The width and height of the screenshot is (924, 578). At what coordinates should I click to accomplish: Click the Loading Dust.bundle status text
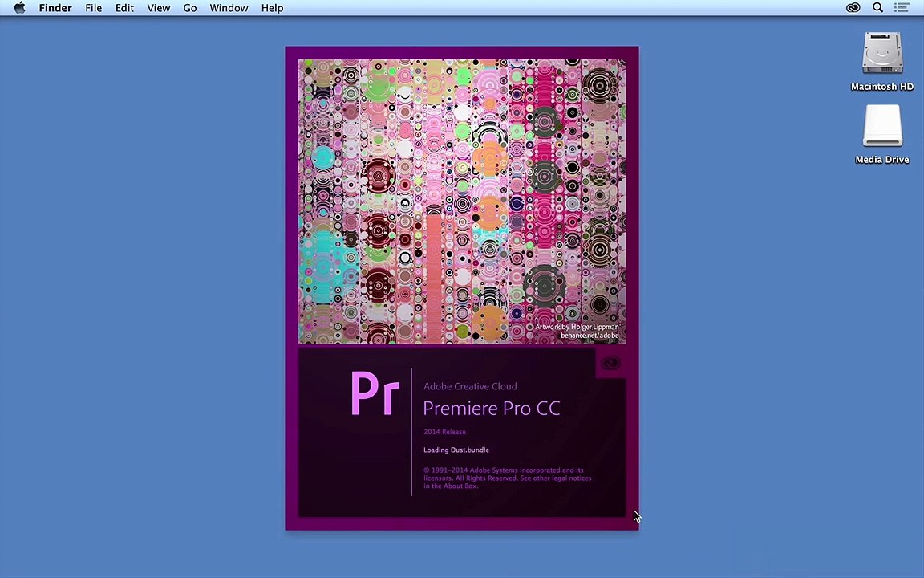tap(456, 450)
